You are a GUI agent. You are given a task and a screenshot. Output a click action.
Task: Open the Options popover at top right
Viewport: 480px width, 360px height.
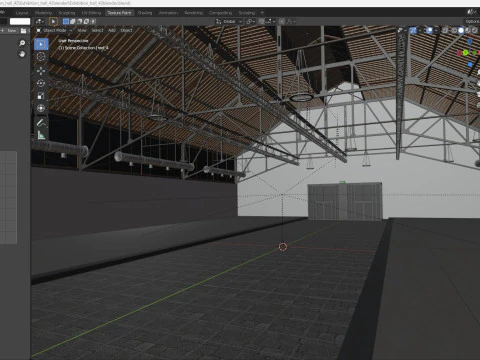click(473, 21)
